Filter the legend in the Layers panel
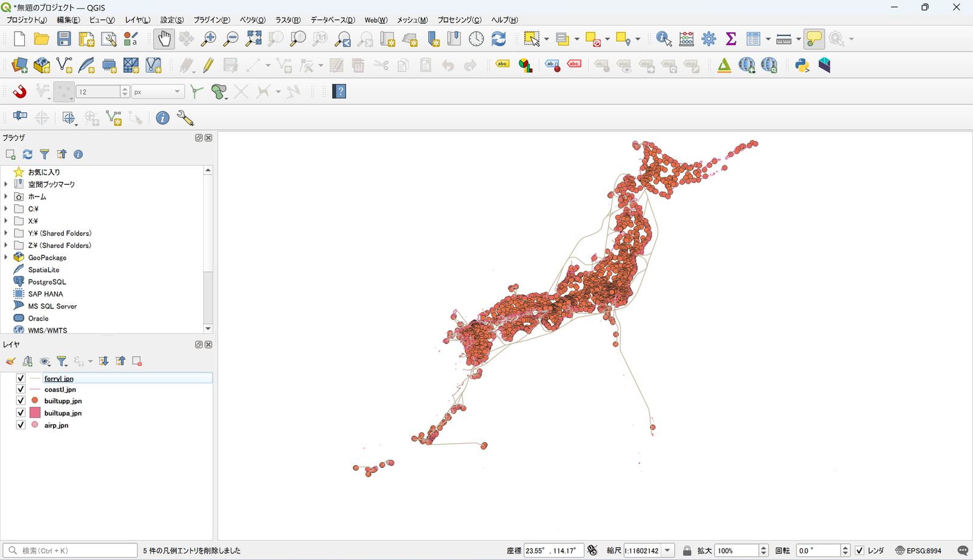The image size is (973, 560). tap(61, 361)
